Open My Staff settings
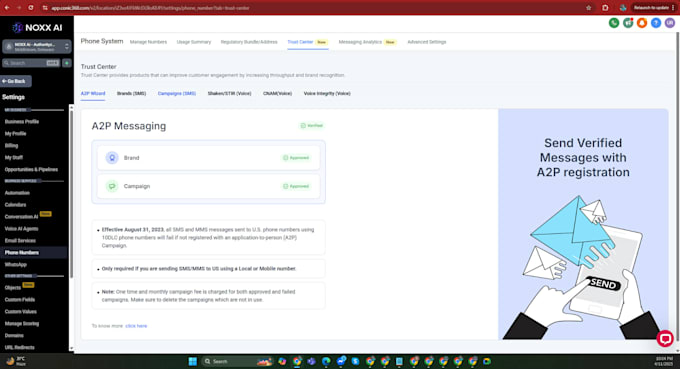 click(13, 158)
